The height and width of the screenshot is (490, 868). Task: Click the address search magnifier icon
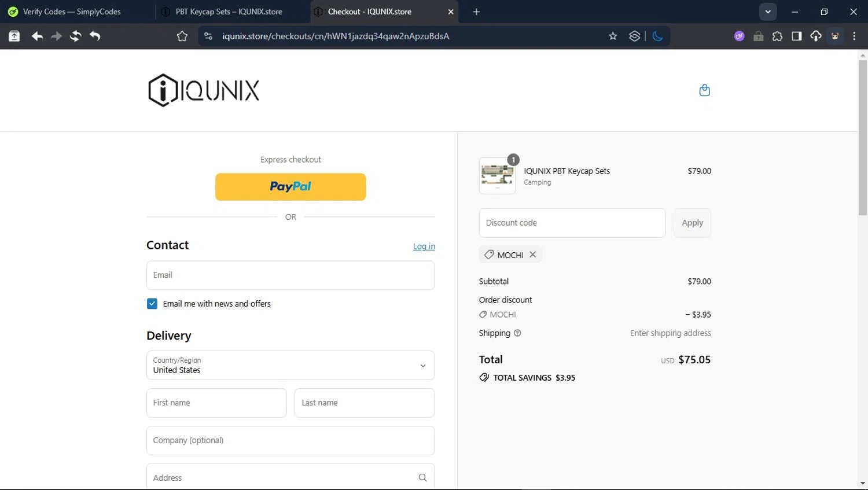(422, 478)
